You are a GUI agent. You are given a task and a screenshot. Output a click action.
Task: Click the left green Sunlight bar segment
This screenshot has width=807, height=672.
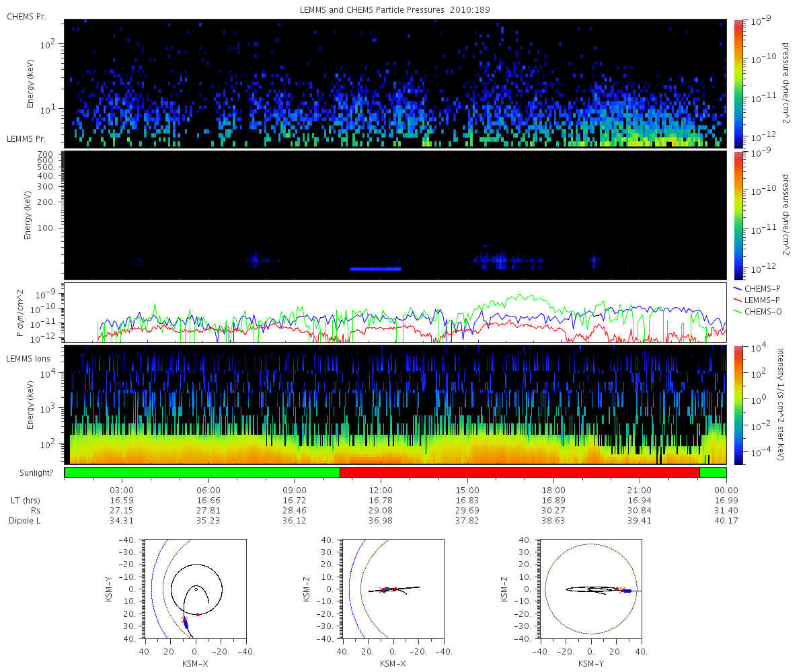[202, 472]
